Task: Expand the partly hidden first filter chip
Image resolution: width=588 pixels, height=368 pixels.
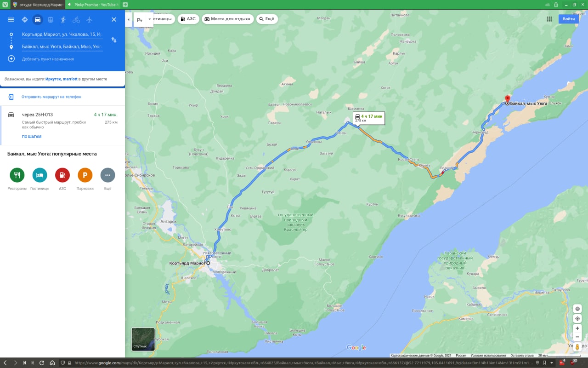Action: [x=162, y=19]
